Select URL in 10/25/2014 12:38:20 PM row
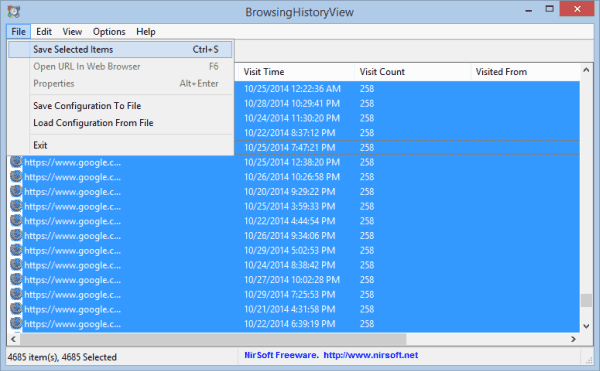 (72, 163)
